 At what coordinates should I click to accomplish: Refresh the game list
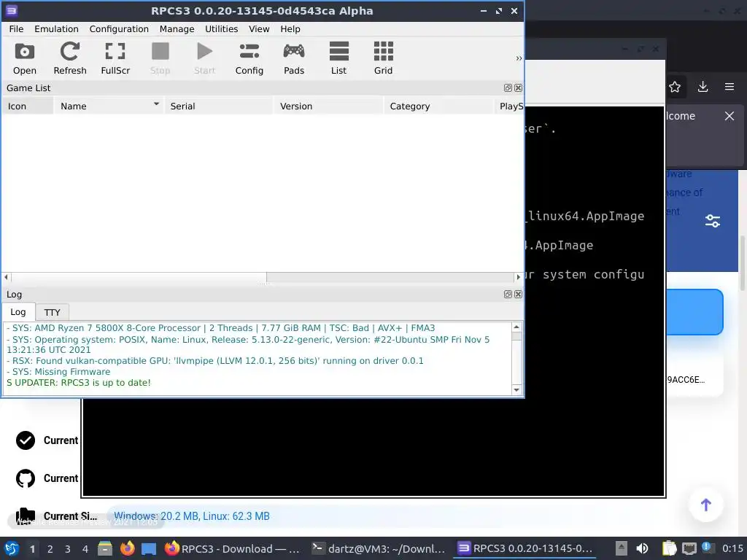[x=69, y=58]
